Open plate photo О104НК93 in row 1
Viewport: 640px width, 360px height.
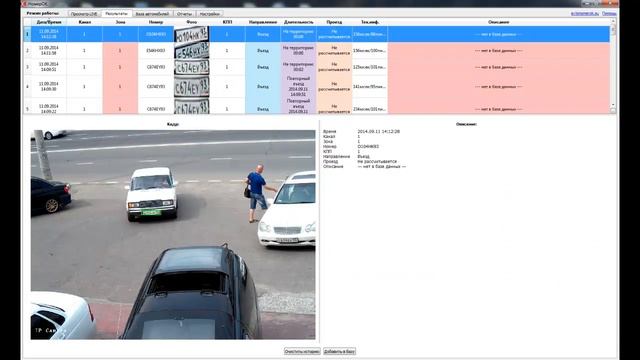click(191, 34)
